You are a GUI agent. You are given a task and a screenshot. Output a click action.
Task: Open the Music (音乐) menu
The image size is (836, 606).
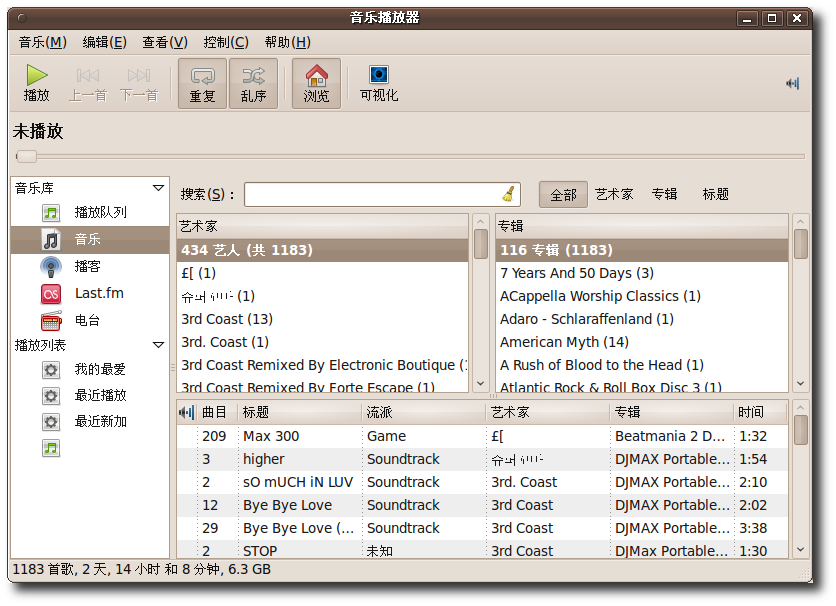point(42,42)
